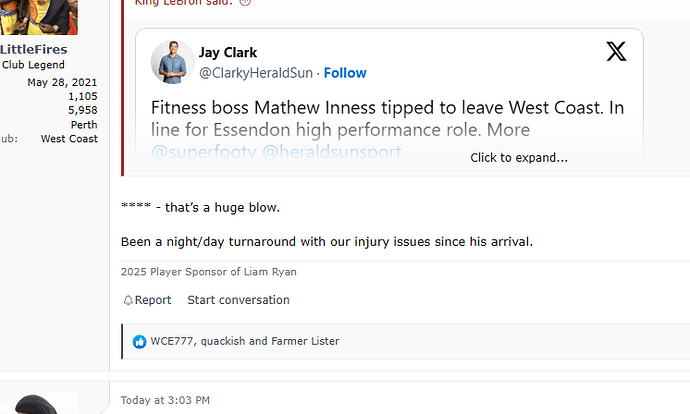Click the Jay Clark display name
This screenshot has width=690, height=414.
[x=228, y=52]
